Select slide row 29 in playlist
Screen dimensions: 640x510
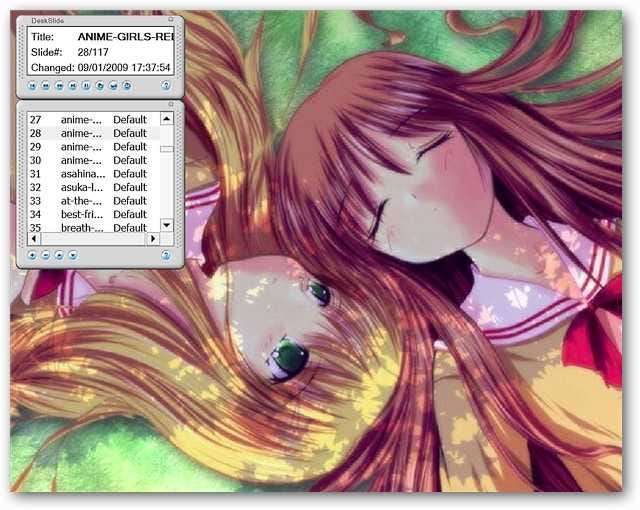(x=93, y=146)
